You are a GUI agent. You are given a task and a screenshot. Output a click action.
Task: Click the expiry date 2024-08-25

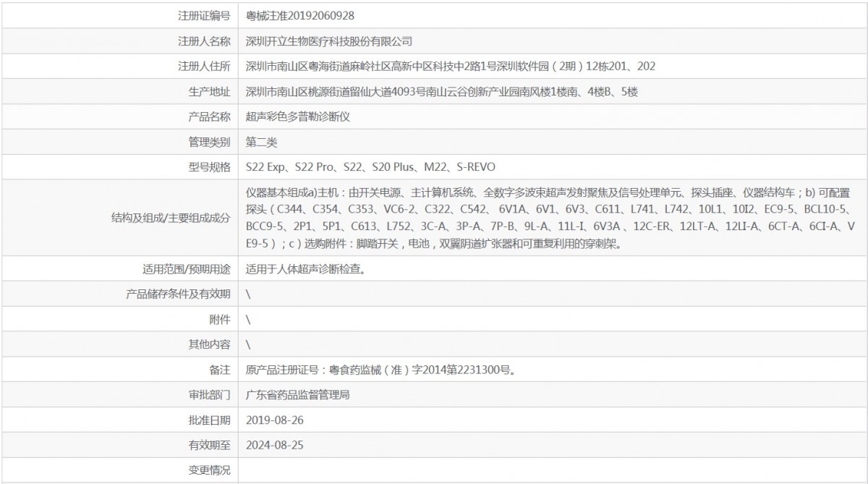(275, 446)
